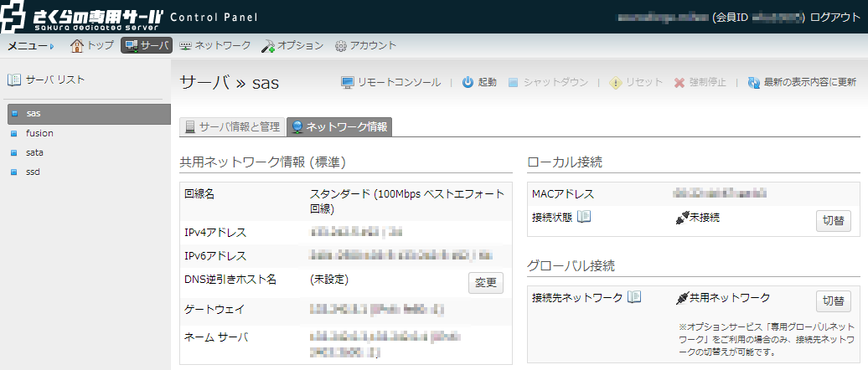Switch to サーバ情報と管理 tab
868x370 pixels.
(x=232, y=126)
